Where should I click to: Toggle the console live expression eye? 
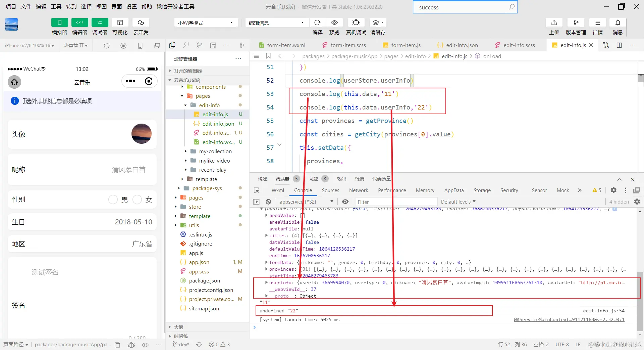345,202
